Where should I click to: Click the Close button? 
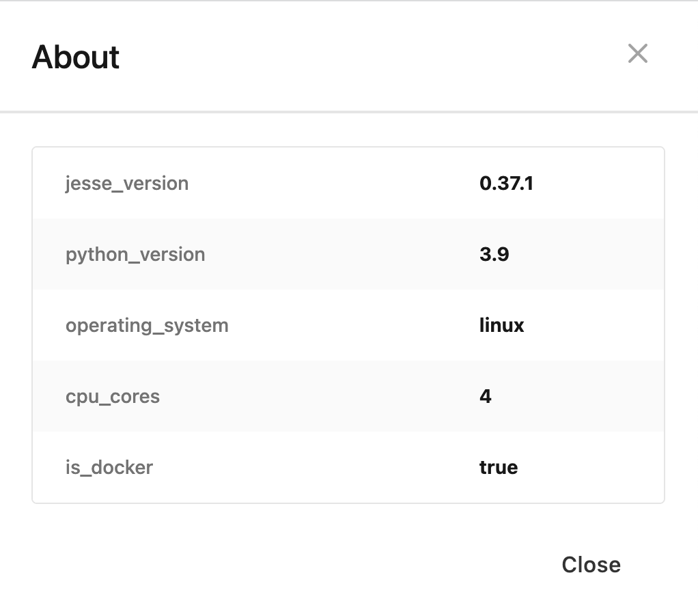pos(590,565)
